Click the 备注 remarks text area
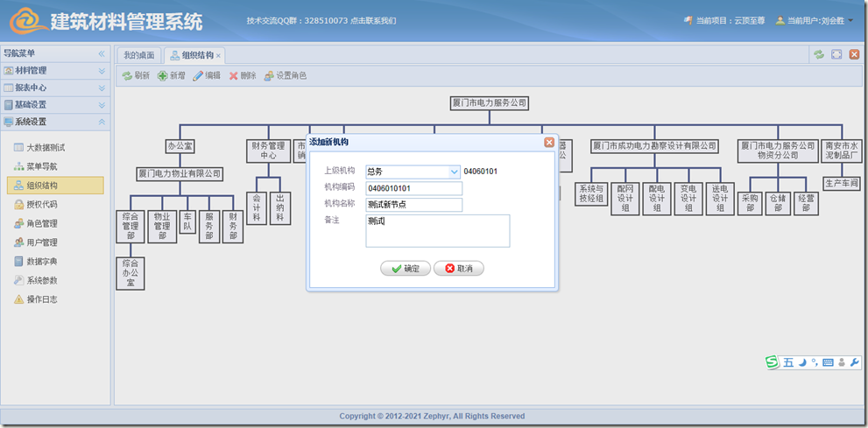Image resolution: width=868 pixels, height=428 pixels. click(x=437, y=231)
